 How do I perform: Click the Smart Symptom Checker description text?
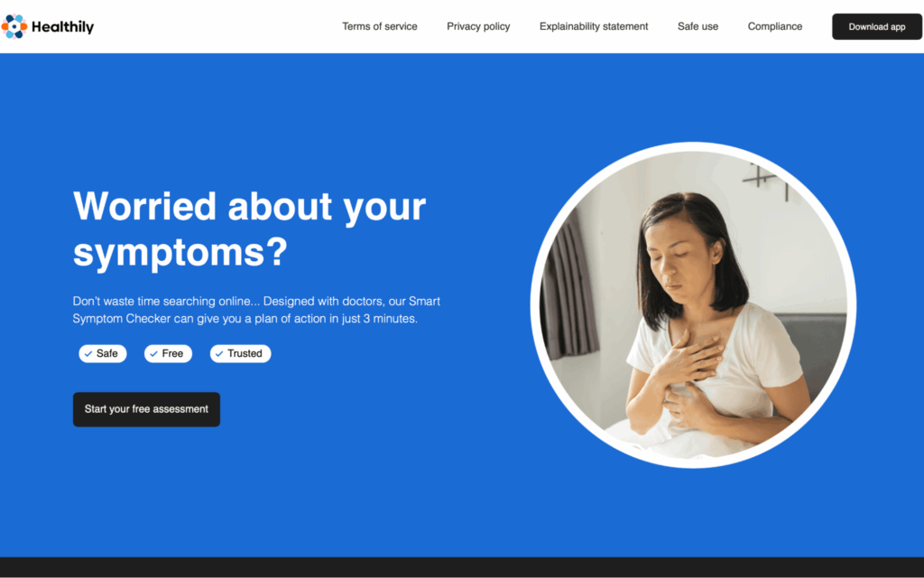tap(256, 310)
